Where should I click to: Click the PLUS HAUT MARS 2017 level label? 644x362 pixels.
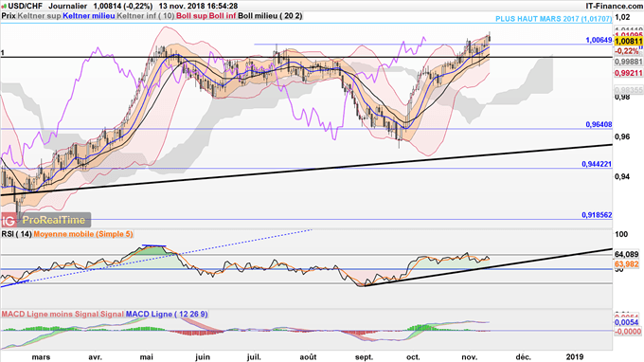click(553, 19)
